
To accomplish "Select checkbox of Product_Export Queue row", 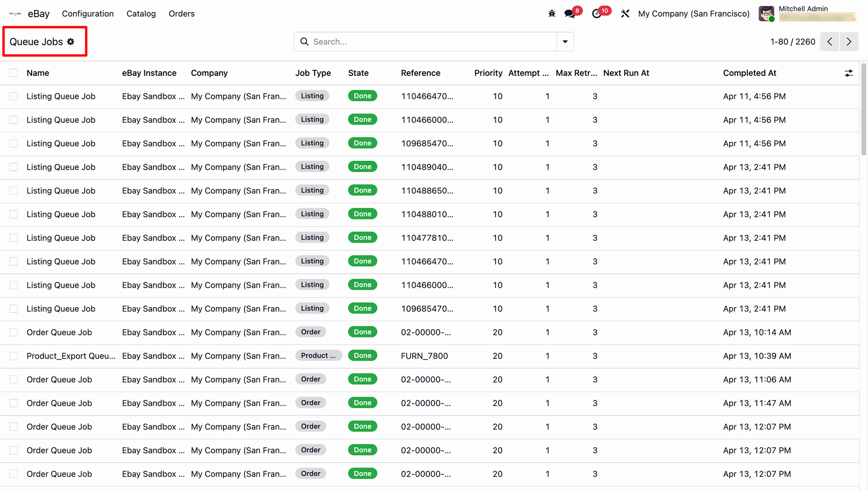I will (14, 356).
